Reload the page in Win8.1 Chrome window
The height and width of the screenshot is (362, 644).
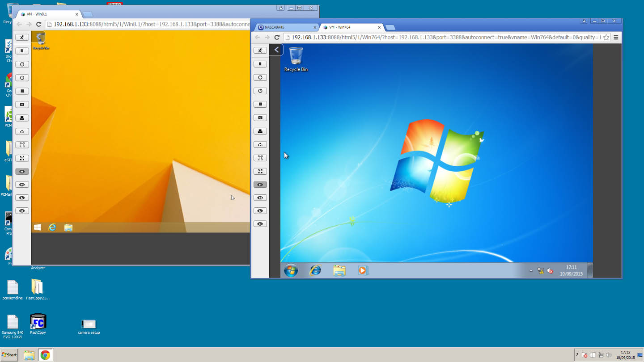click(39, 25)
